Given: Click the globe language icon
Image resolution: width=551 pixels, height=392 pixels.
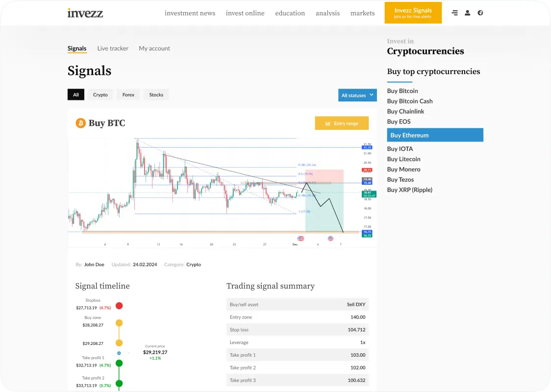Looking at the screenshot, I should [480, 13].
